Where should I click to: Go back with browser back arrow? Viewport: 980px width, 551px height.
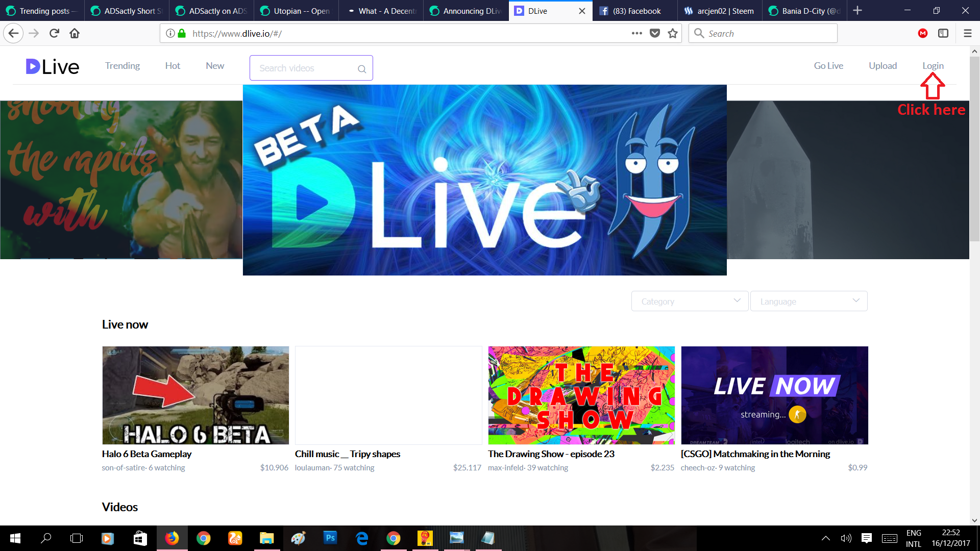[x=13, y=34]
